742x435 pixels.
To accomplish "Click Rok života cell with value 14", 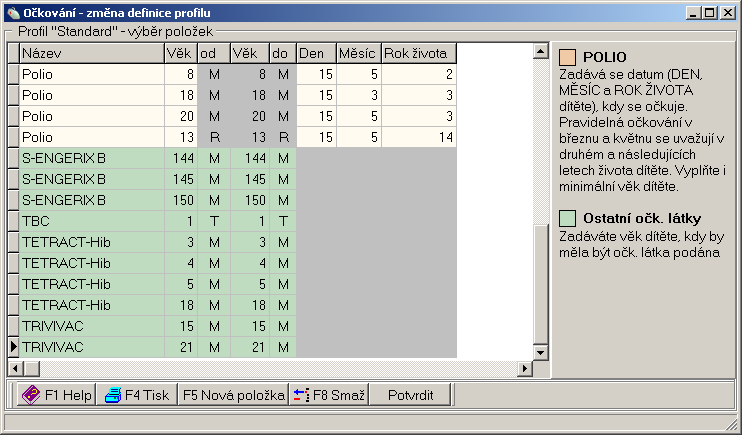I will click(x=418, y=137).
